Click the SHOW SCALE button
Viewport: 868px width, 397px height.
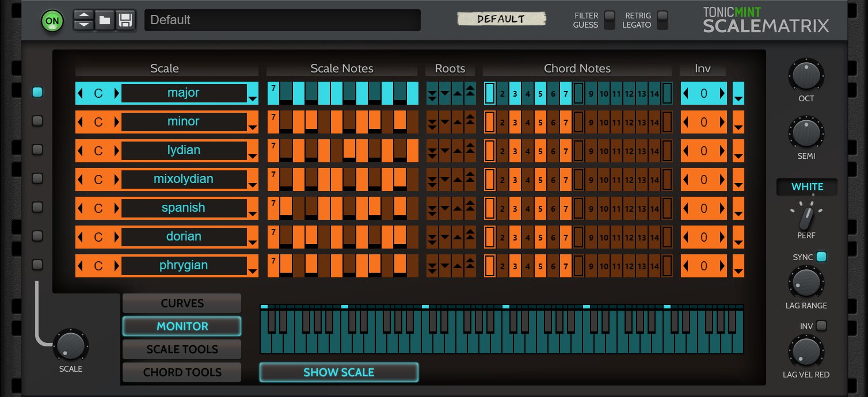(338, 372)
